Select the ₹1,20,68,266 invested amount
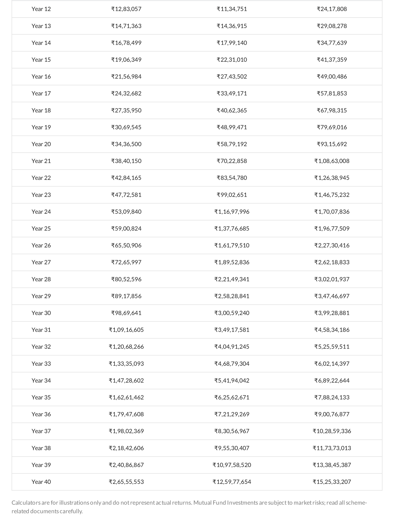This screenshot has width=394, height=532. pos(126,347)
